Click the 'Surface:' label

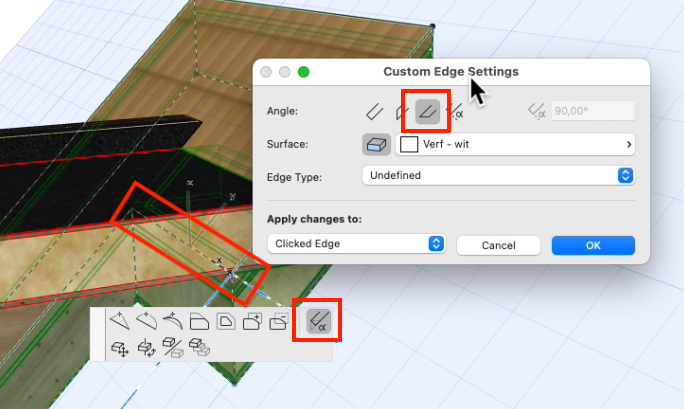287,144
